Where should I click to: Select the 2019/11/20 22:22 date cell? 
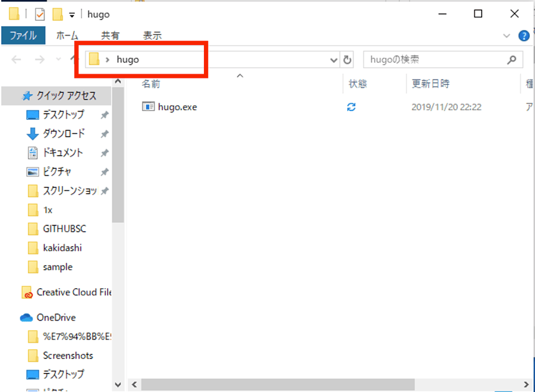coord(446,107)
